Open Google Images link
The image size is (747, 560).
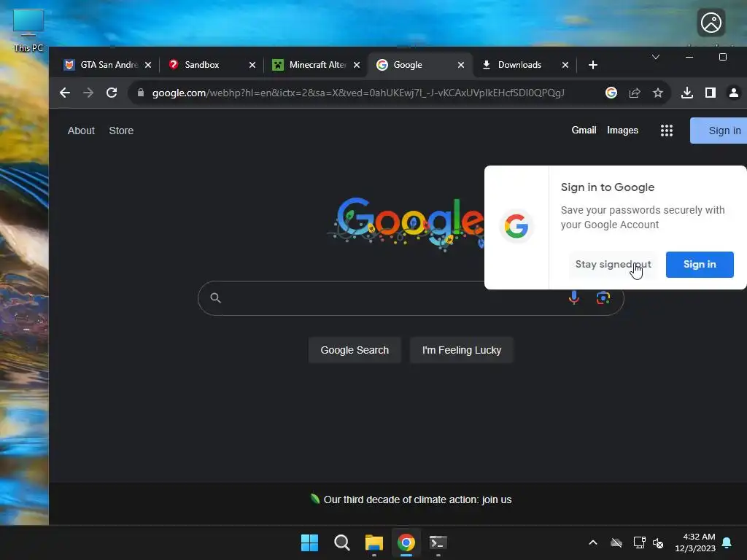[x=623, y=130]
